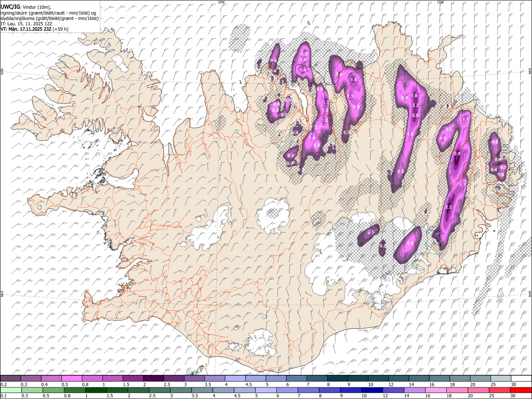Click the 1.4 precipitation value on the map
Screen dimensions: 532x399
click(303, 70)
